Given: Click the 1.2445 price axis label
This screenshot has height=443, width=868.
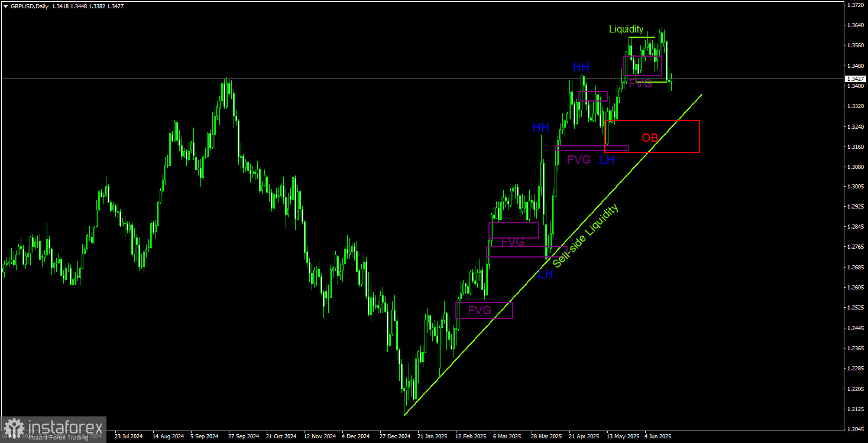Looking at the screenshot, I should pos(854,328).
